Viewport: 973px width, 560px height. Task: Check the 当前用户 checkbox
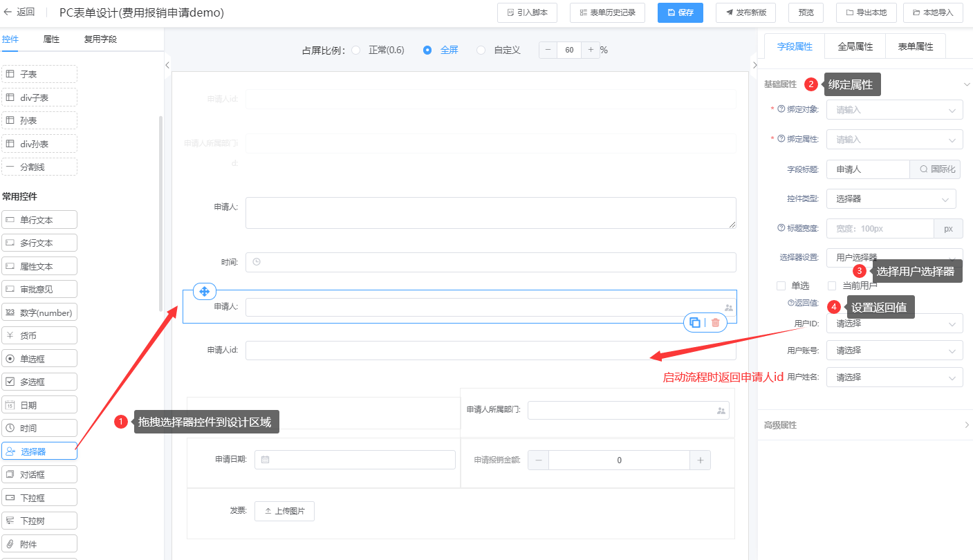pos(832,286)
